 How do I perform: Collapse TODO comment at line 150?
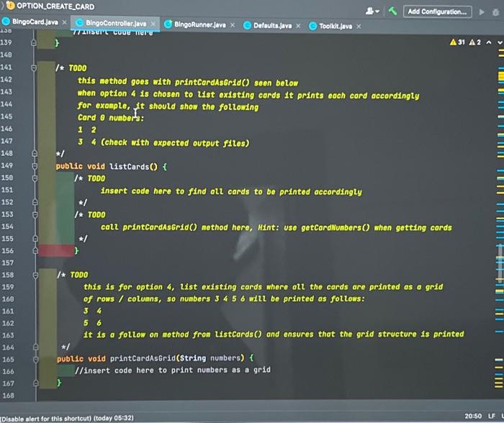(x=35, y=178)
